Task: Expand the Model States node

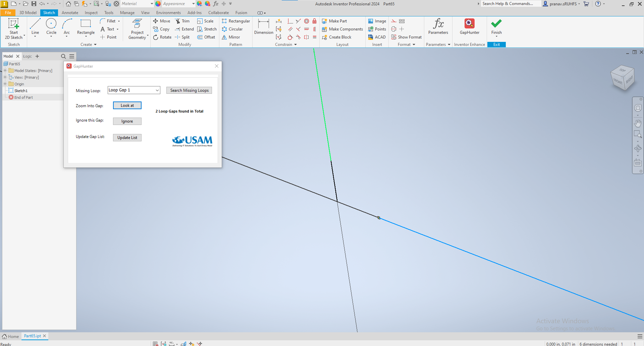Action: [x=5, y=71]
